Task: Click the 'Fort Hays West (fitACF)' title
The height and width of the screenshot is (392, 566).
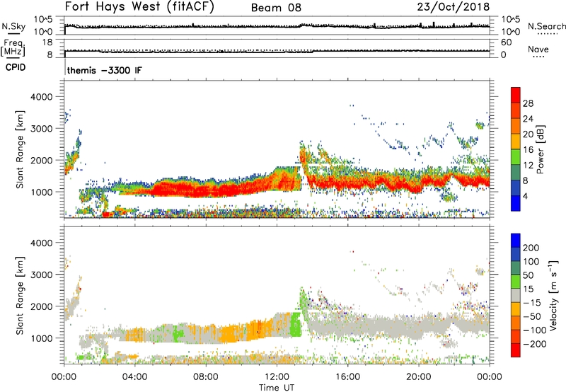Action: pyautogui.click(x=139, y=6)
